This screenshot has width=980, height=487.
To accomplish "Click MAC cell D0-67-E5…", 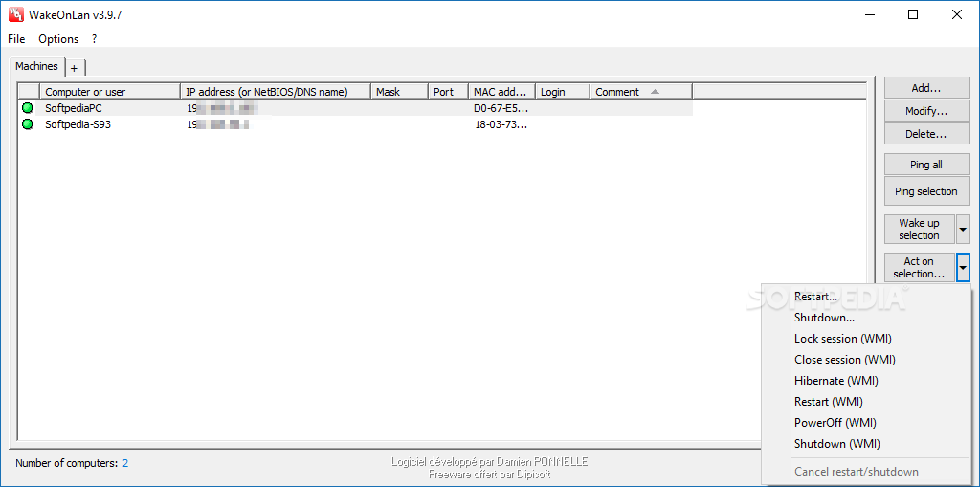I will point(500,108).
